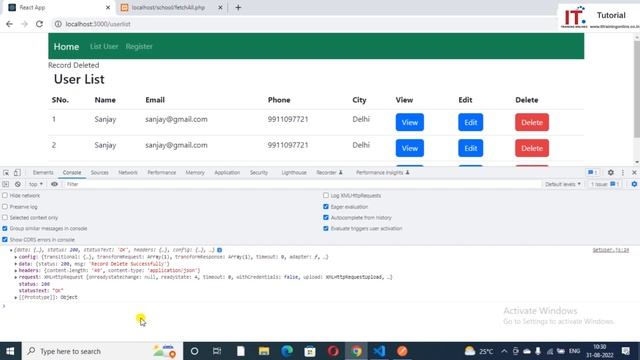Open the Application tab
The height and width of the screenshot is (360, 640).
pyautogui.click(x=227, y=173)
